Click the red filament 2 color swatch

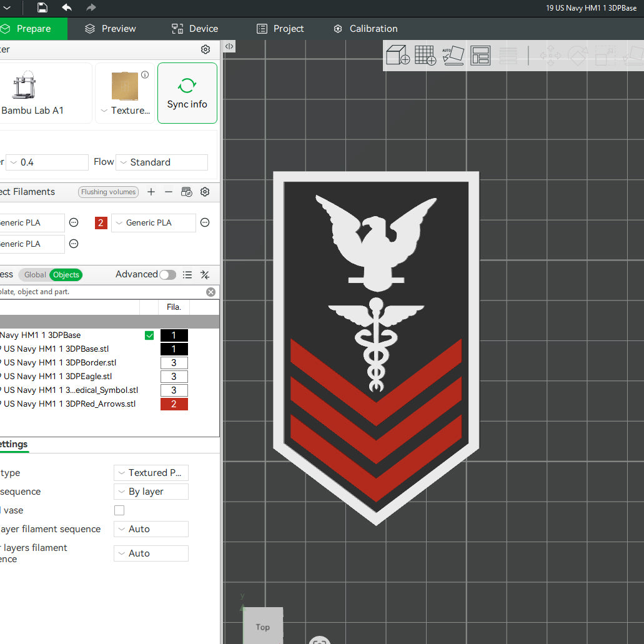pos(101,222)
